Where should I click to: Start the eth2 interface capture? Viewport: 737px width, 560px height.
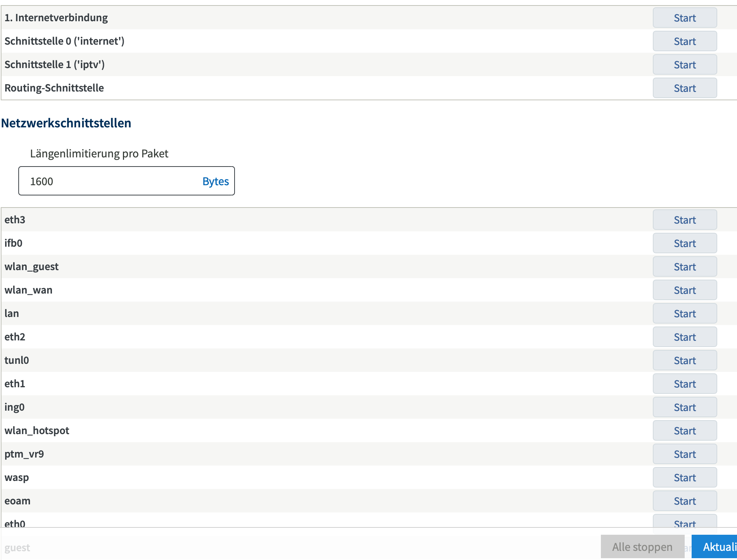[684, 336]
